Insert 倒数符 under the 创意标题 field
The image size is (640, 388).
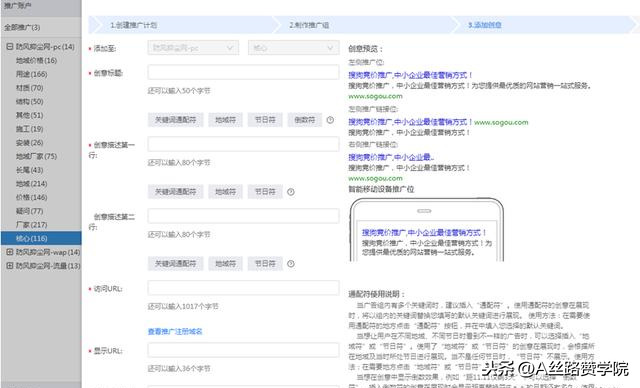pyautogui.click(x=304, y=120)
